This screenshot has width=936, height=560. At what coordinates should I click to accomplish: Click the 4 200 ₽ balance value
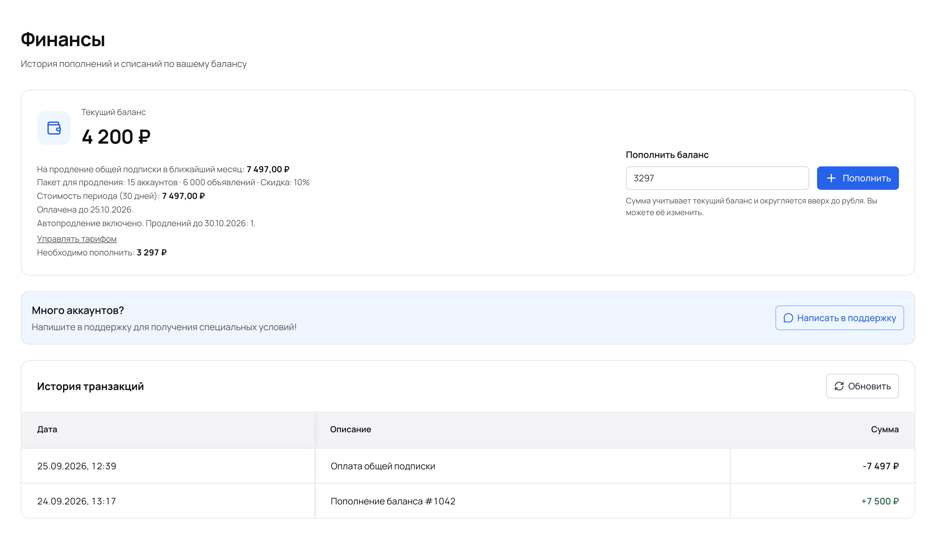pyautogui.click(x=116, y=137)
